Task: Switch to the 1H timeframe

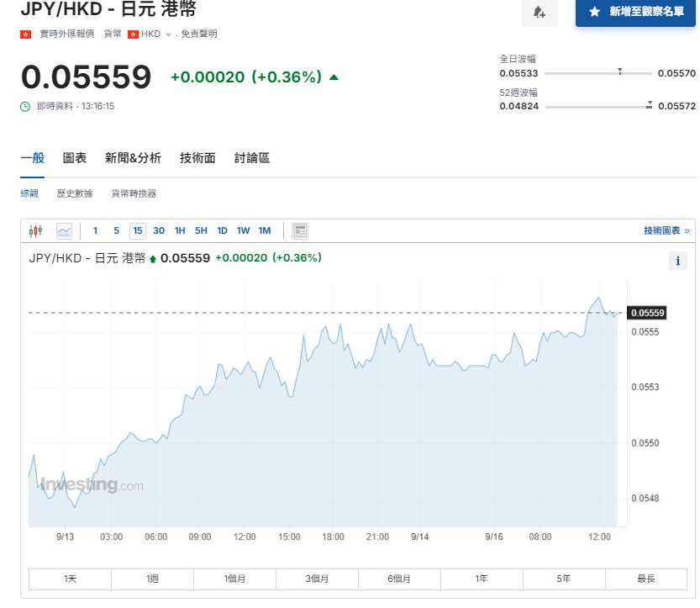Action: [181, 230]
